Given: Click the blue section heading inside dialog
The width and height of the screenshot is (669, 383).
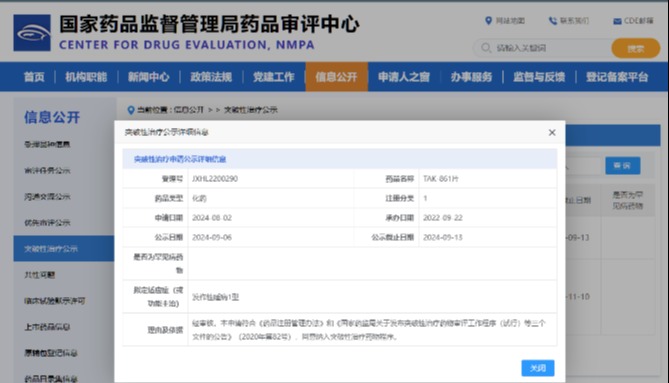Looking at the screenshot, I should click(180, 159).
